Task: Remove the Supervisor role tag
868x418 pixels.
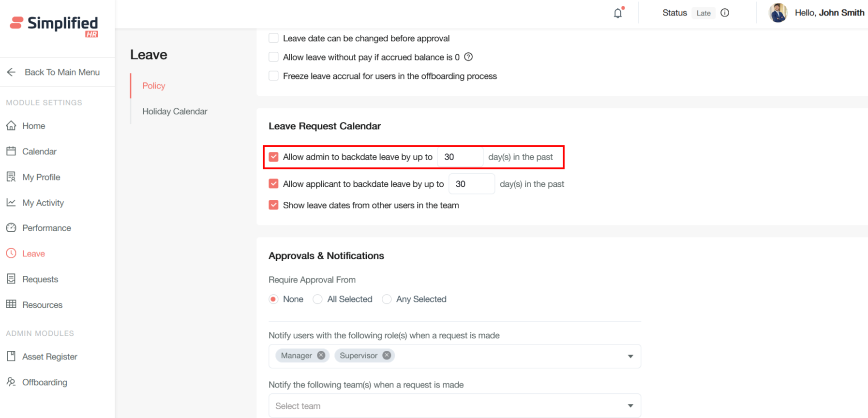Action: 387,356
